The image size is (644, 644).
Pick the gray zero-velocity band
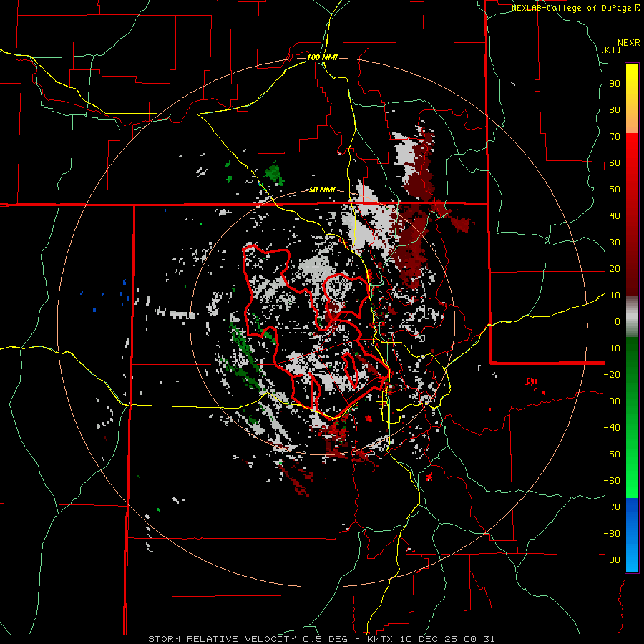[x=632, y=317]
